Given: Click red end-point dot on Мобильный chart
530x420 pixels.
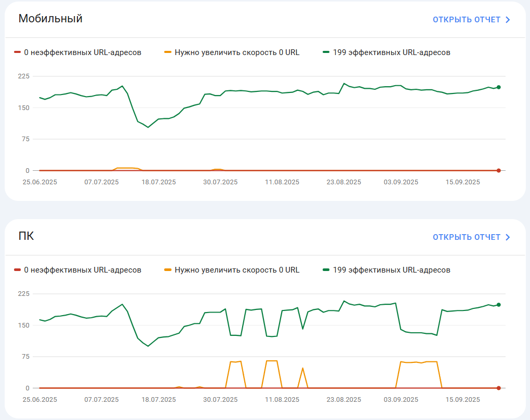Looking at the screenshot, I should 499,170.
